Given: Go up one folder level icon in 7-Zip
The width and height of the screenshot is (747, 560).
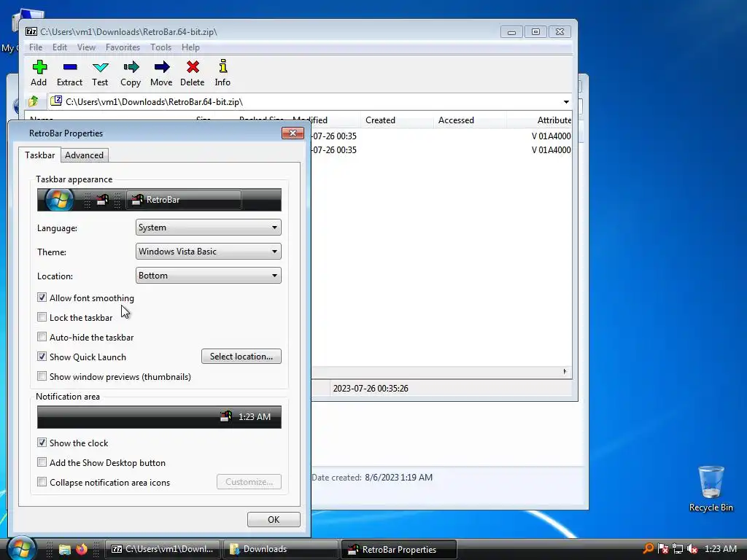Looking at the screenshot, I should (x=34, y=101).
